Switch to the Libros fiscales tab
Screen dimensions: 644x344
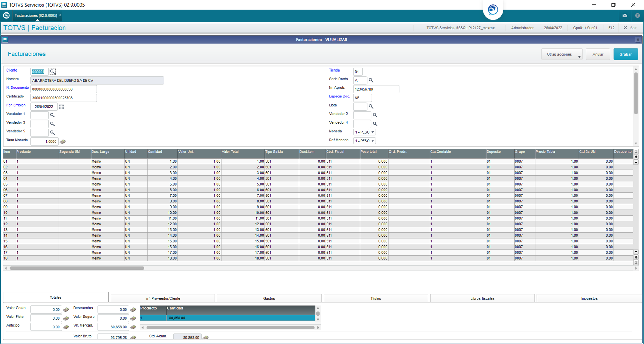click(x=482, y=298)
